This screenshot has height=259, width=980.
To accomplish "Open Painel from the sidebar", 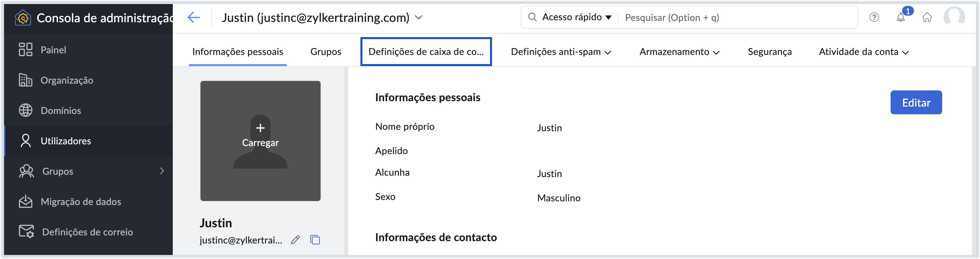I will (x=53, y=50).
